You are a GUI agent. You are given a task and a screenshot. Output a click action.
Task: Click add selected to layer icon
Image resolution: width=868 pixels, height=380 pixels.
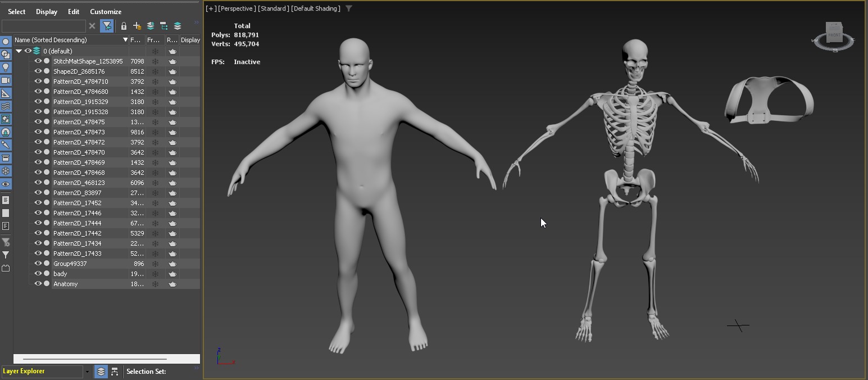pyautogui.click(x=151, y=26)
